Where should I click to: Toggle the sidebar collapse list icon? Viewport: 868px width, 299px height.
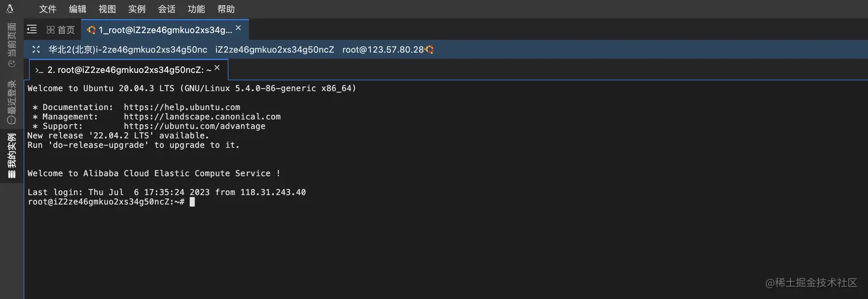[x=32, y=29]
